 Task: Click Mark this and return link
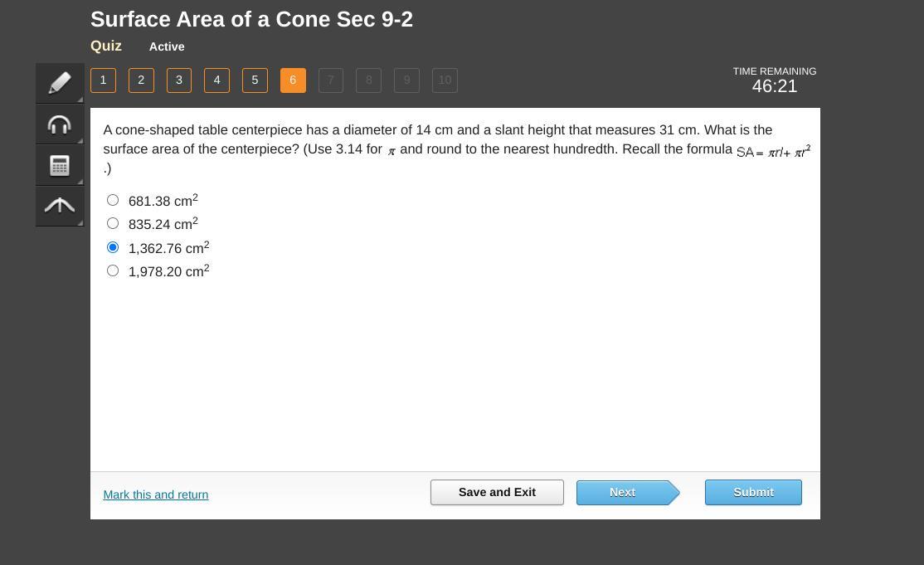[x=156, y=494]
